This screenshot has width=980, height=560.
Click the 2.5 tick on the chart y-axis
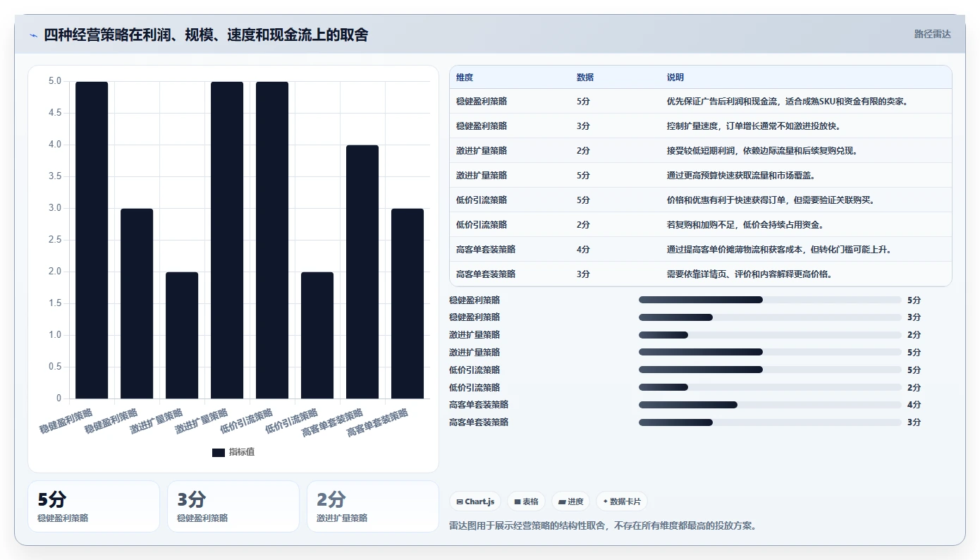pyautogui.click(x=54, y=240)
